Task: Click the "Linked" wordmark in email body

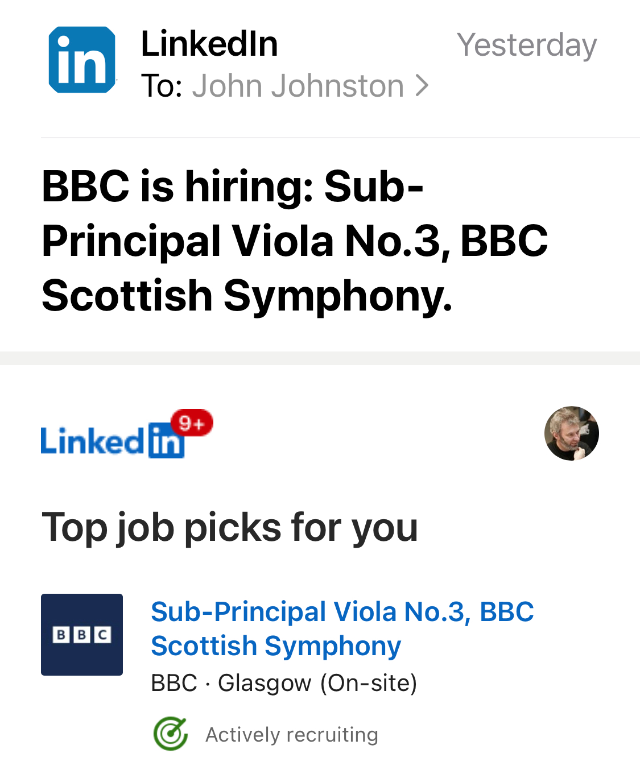Action: point(92,440)
